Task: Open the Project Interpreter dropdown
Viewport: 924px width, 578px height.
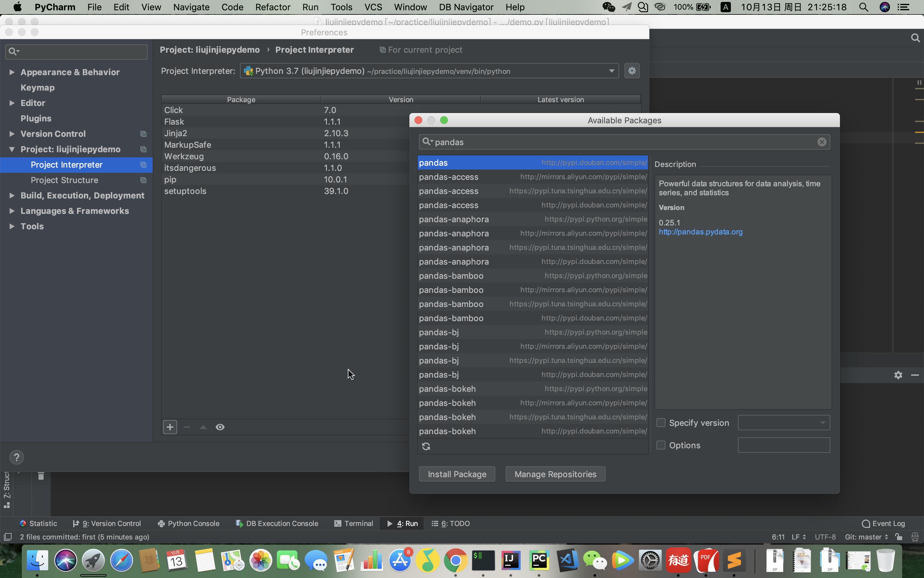Action: click(x=429, y=71)
